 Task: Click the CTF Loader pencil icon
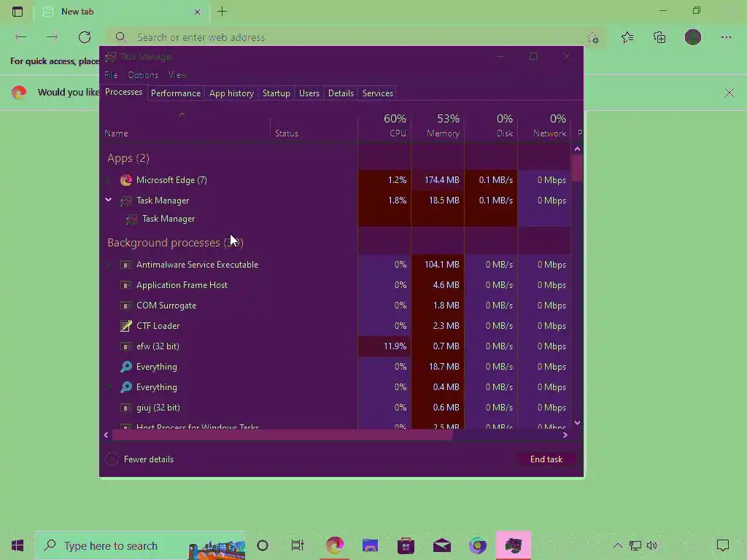pos(125,326)
